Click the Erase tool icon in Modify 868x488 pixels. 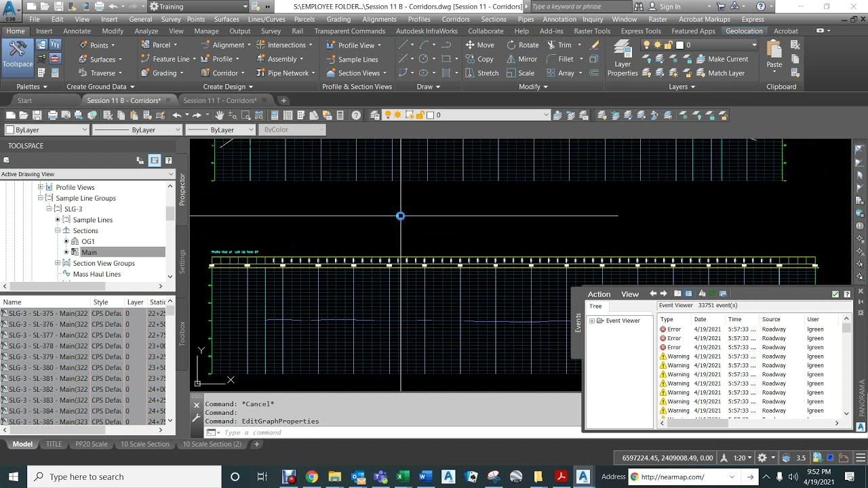click(595, 45)
